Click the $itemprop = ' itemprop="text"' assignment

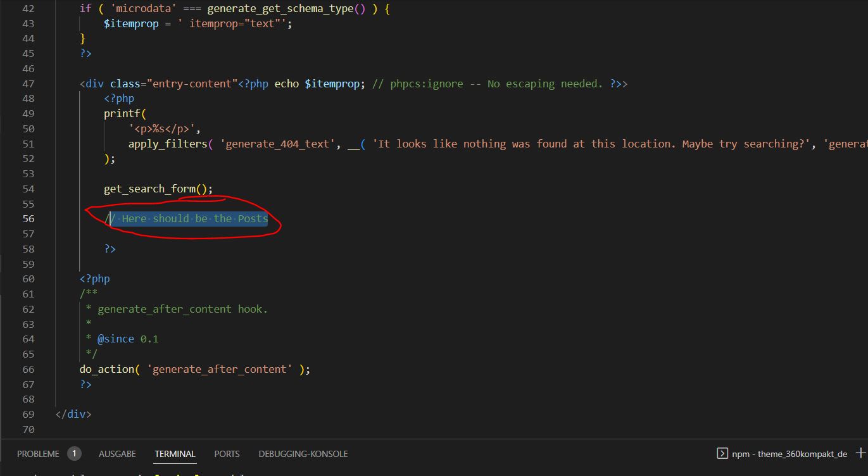coord(198,23)
